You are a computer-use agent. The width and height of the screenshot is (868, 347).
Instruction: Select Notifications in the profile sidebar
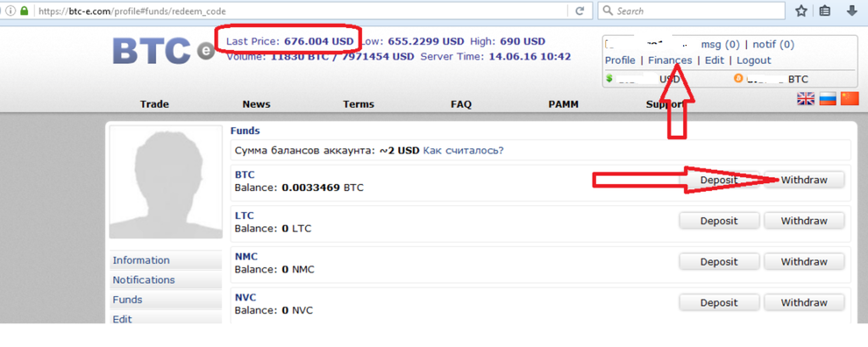166,280
